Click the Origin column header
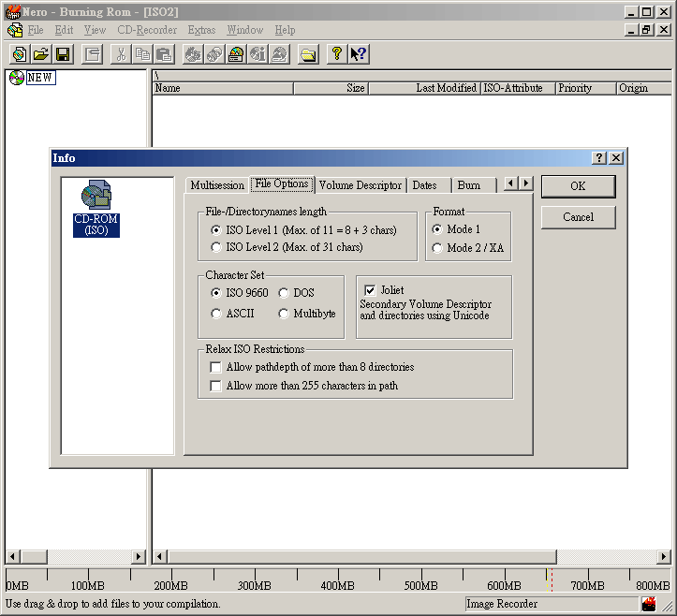This screenshot has height=616, width=677. [x=643, y=88]
